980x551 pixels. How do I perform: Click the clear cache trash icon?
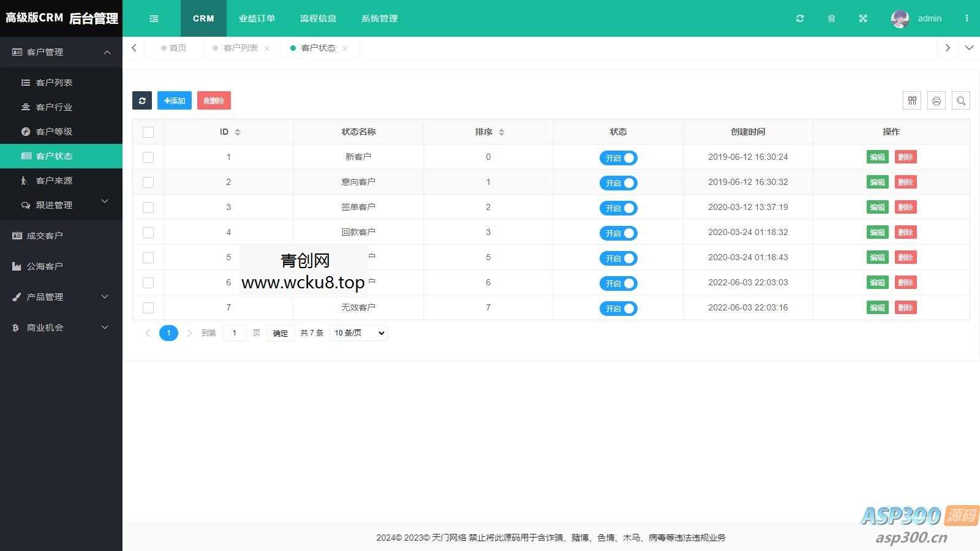point(831,18)
